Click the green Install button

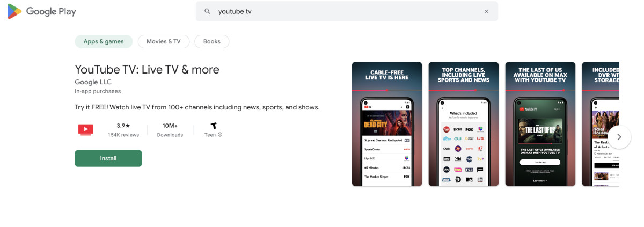point(108,158)
